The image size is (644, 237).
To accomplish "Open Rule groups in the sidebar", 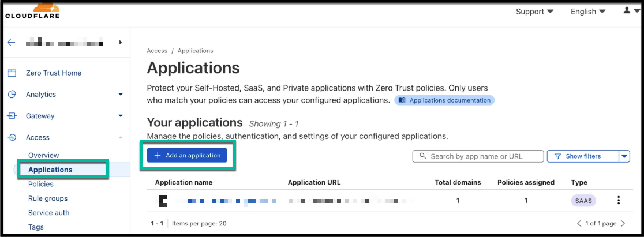I will tap(48, 198).
